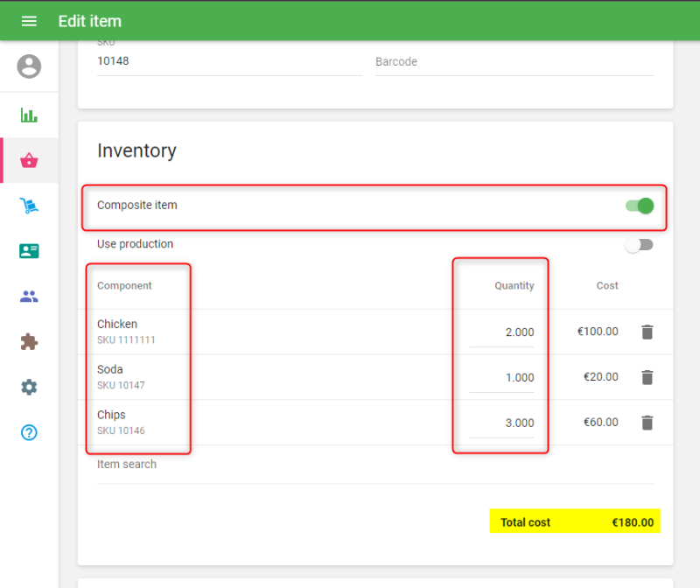700x588 pixels.
Task: Edit the Soda quantity field
Action: [502, 378]
